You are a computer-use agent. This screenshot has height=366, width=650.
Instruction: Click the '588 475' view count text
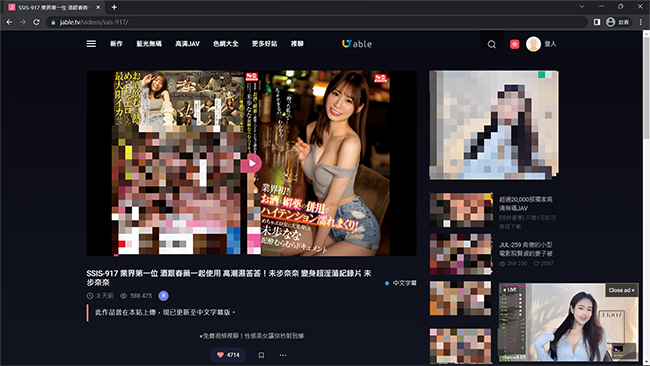(141, 296)
